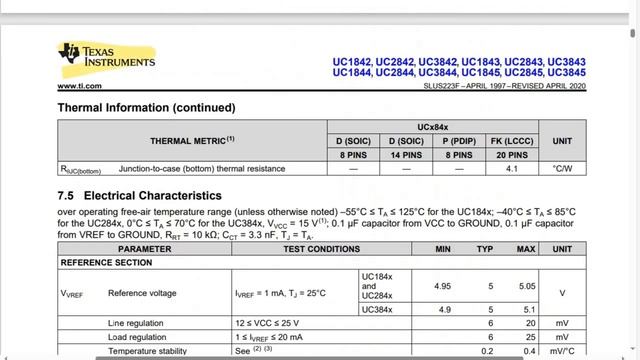The width and height of the screenshot is (640, 360).
Task: Click the REFERENCE SECTION row
Action: click(322, 262)
